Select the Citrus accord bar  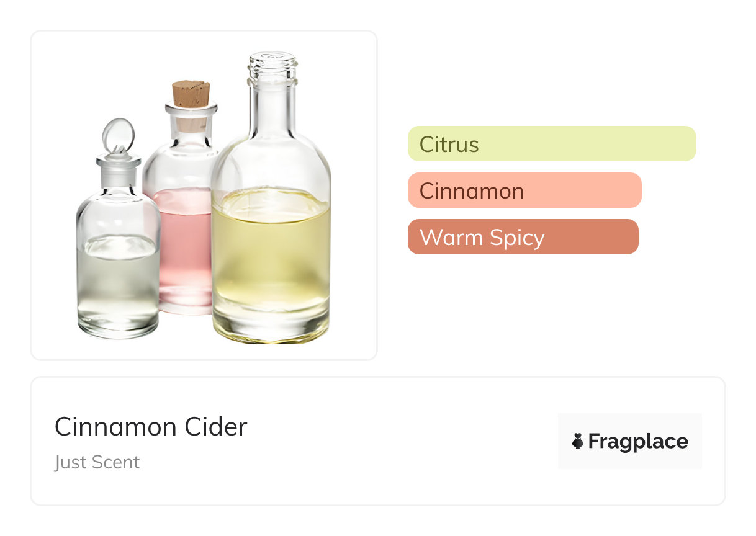tap(551, 144)
